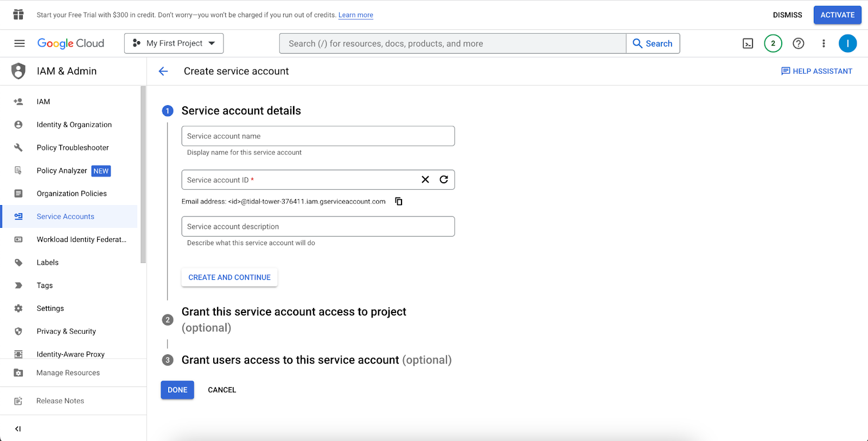Collapse the left navigation sidebar
The width and height of the screenshot is (868, 441).
point(18,429)
